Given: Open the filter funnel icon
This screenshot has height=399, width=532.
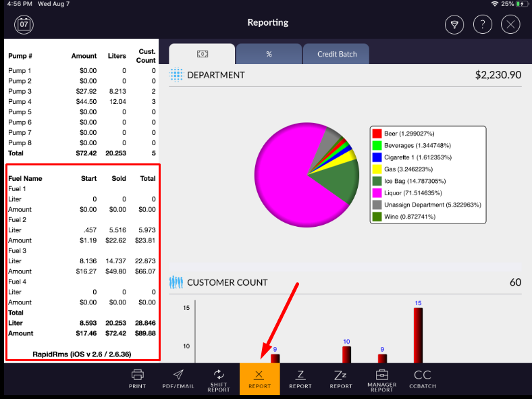Looking at the screenshot, I should (x=454, y=25).
